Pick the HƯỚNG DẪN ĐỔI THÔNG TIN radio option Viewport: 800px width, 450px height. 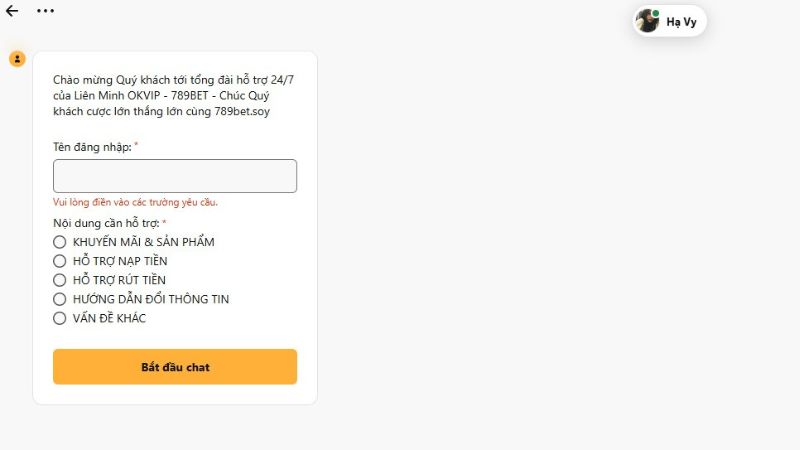(60, 299)
